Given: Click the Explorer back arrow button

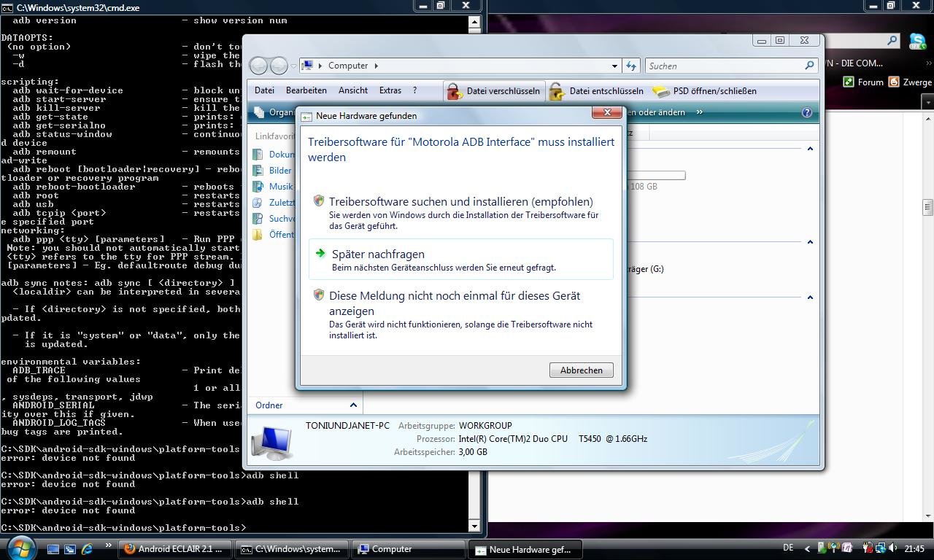Looking at the screenshot, I should tap(259, 66).
